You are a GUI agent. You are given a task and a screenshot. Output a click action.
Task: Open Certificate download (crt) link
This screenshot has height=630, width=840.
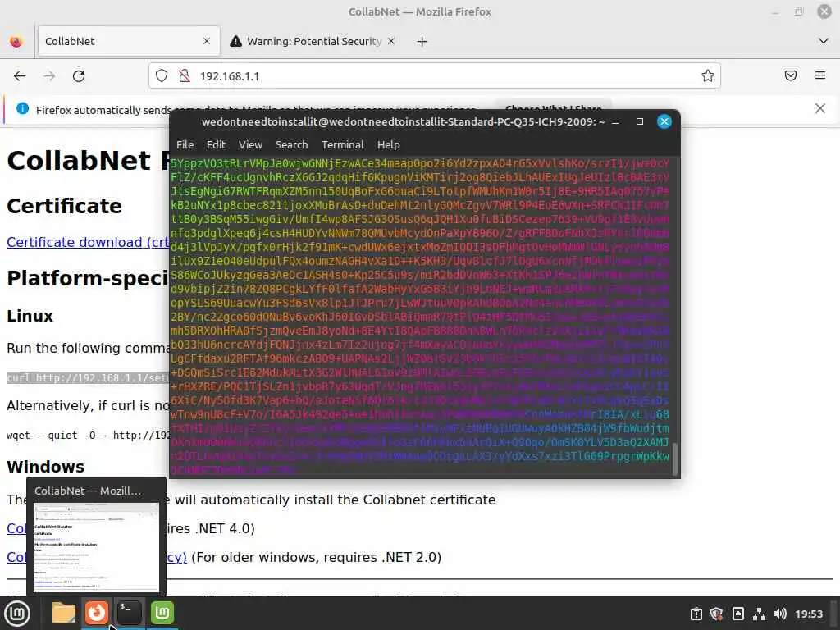click(89, 242)
